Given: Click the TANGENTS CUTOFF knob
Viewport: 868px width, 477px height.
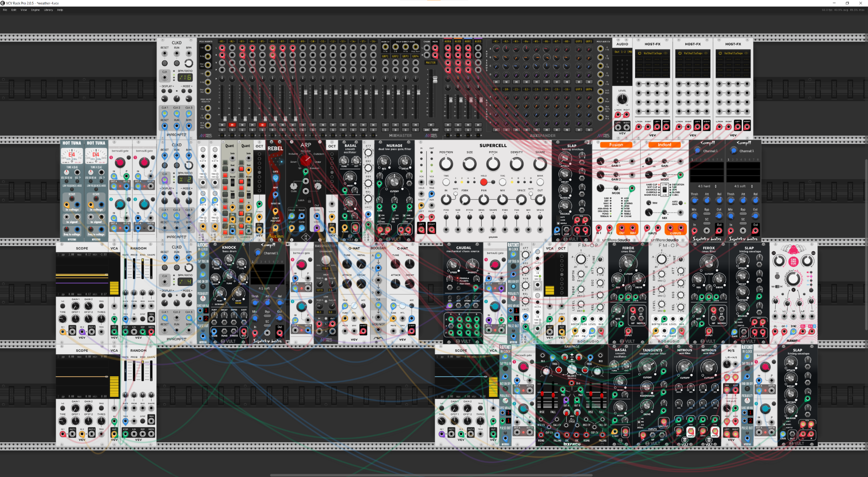Looking at the screenshot, I should click(646, 367).
